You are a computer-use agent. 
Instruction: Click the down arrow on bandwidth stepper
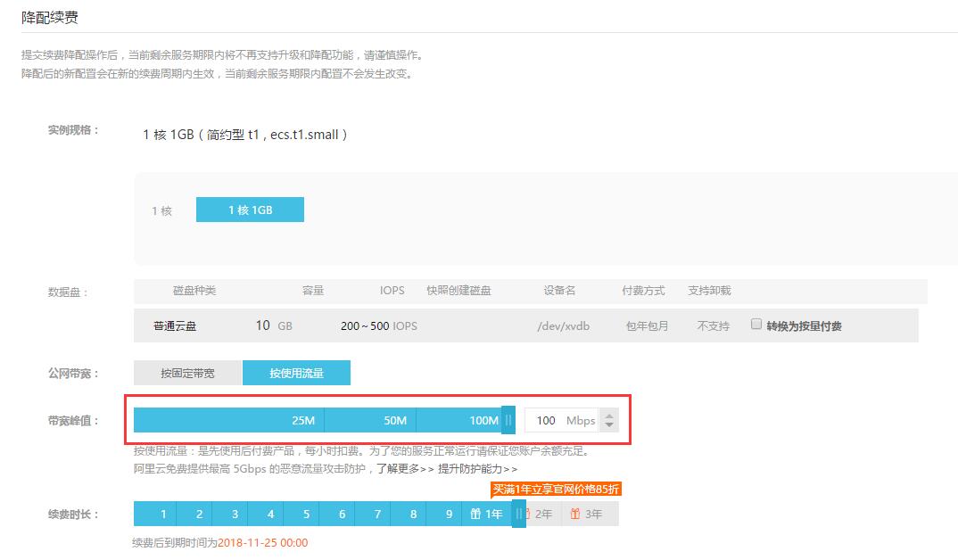tap(609, 425)
